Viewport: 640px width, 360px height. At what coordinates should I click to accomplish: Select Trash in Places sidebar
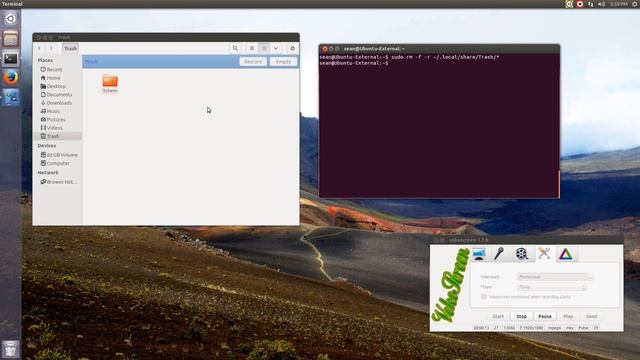point(57,136)
